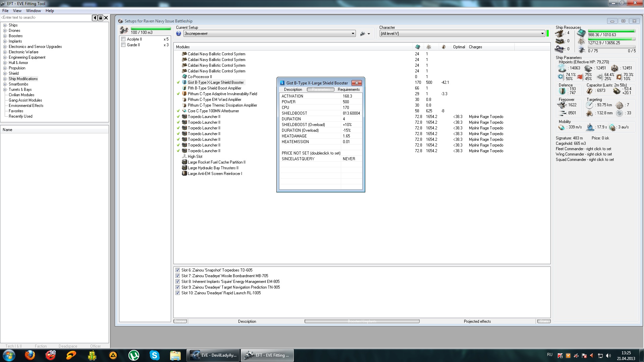This screenshot has height=362, width=644.
Task: Select the Projected effects tab
Action: click(477, 321)
